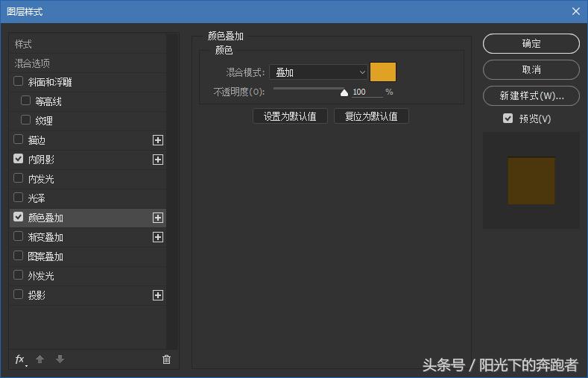Image resolution: width=588 pixels, height=378 pixels.
Task: Open the 内阴影 settings row
Action: pyautogui.click(x=88, y=160)
